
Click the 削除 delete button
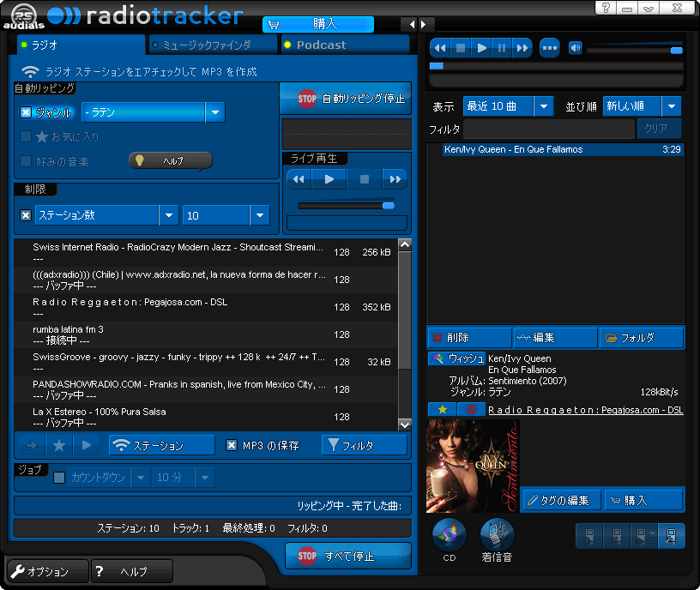pyautogui.click(x=468, y=337)
